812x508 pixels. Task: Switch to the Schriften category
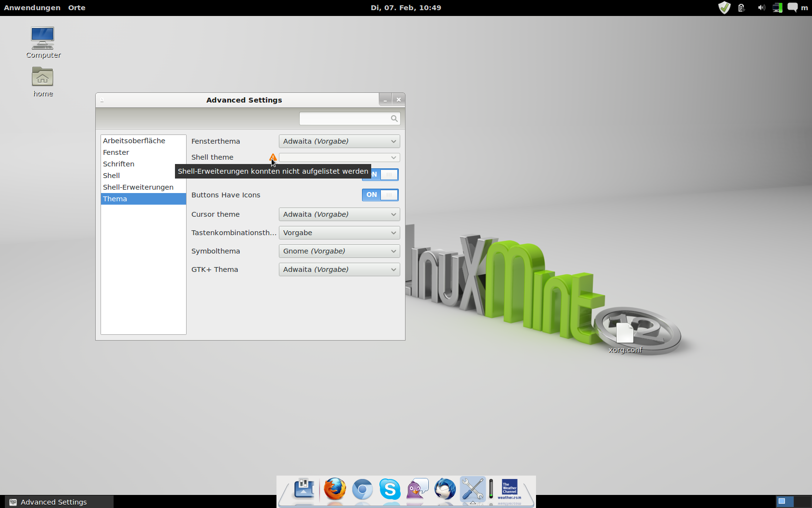pos(144,164)
